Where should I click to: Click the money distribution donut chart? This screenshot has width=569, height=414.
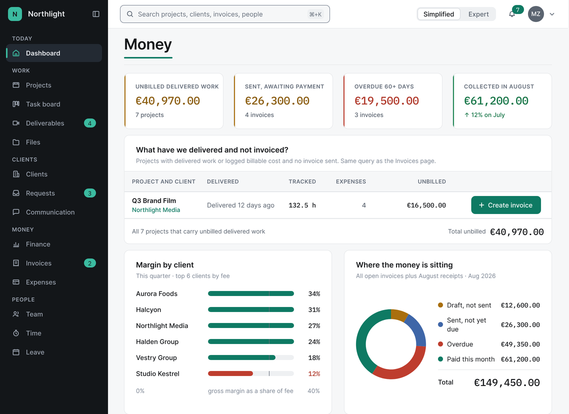(391, 344)
